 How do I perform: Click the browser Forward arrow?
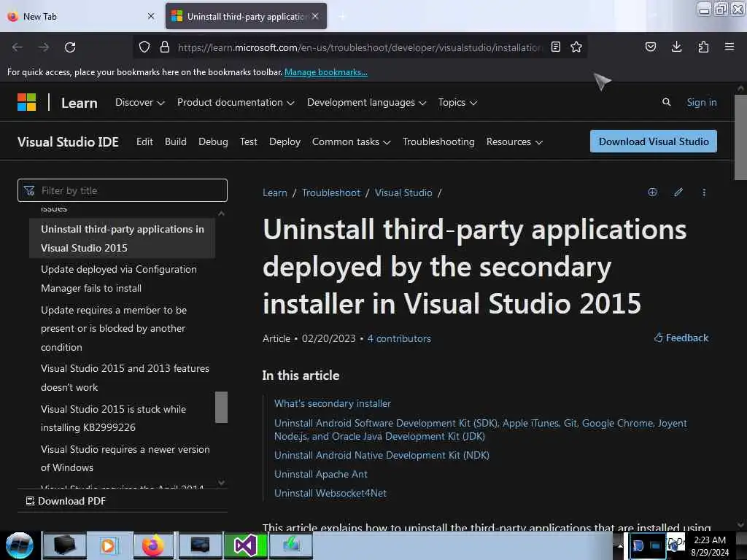tap(43, 47)
